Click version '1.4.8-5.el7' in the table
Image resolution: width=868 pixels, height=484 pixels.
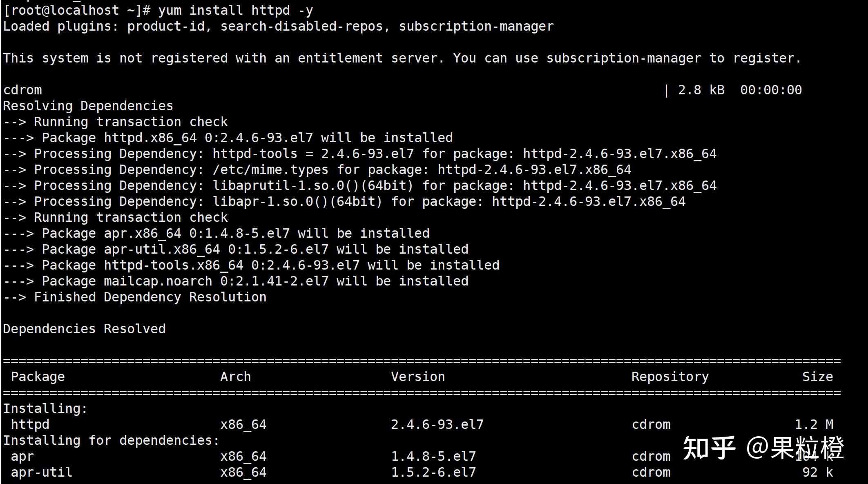(x=434, y=457)
